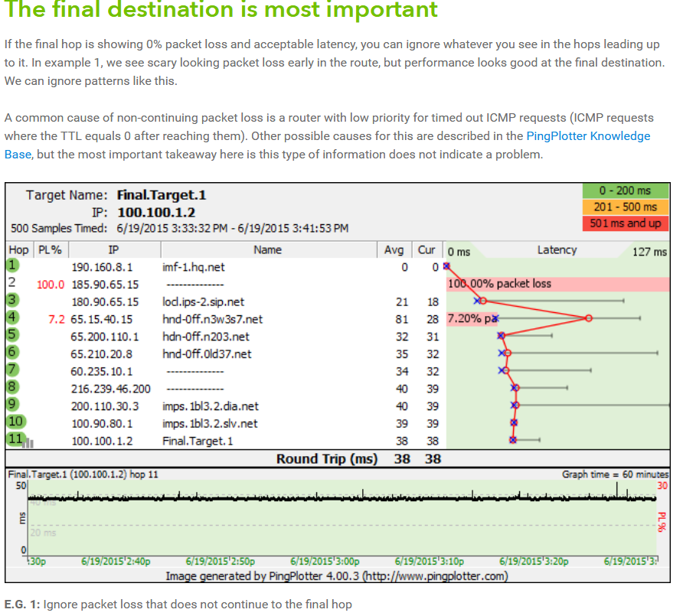This screenshot has width=683, height=616.
Task: Click the blue X latency marker for hop 3
Action: (479, 301)
